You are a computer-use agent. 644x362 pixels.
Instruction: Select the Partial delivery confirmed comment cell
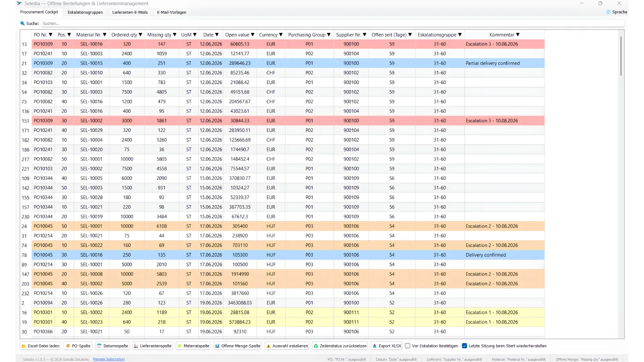504,63
